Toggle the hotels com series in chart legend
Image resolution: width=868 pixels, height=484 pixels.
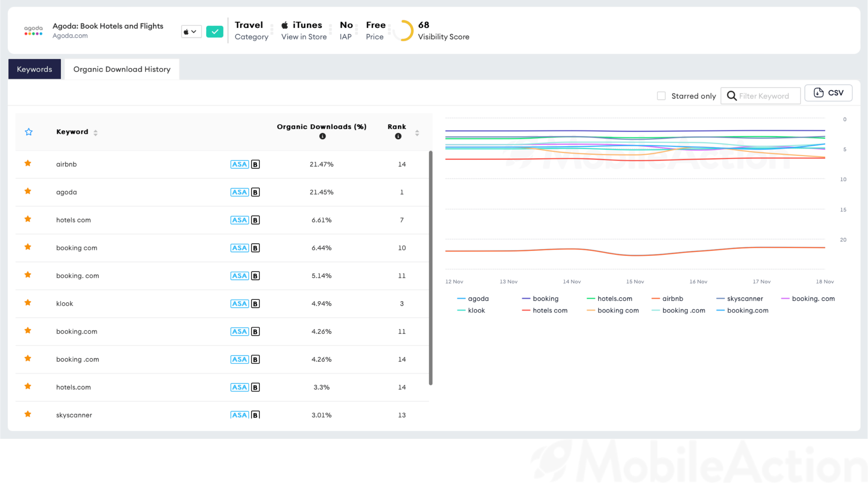[x=545, y=311]
